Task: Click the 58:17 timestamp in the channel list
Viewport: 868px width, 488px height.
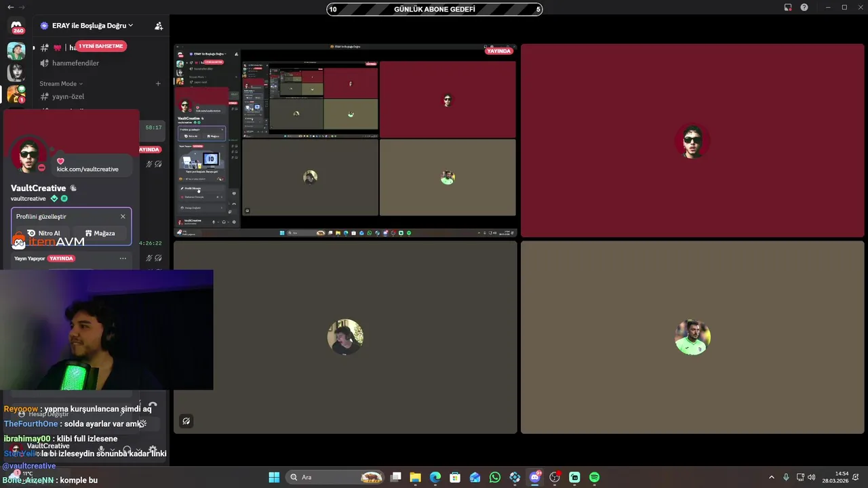Action: (x=153, y=127)
